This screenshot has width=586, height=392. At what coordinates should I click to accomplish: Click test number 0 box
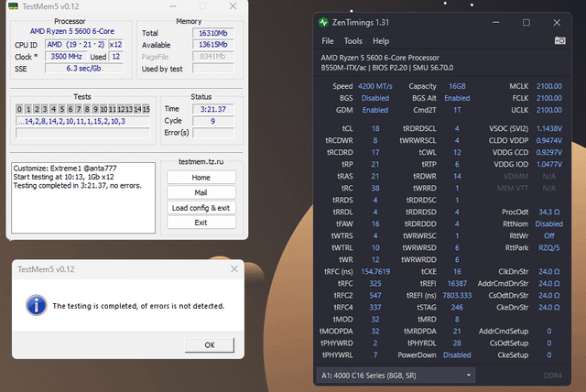[19, 109]
